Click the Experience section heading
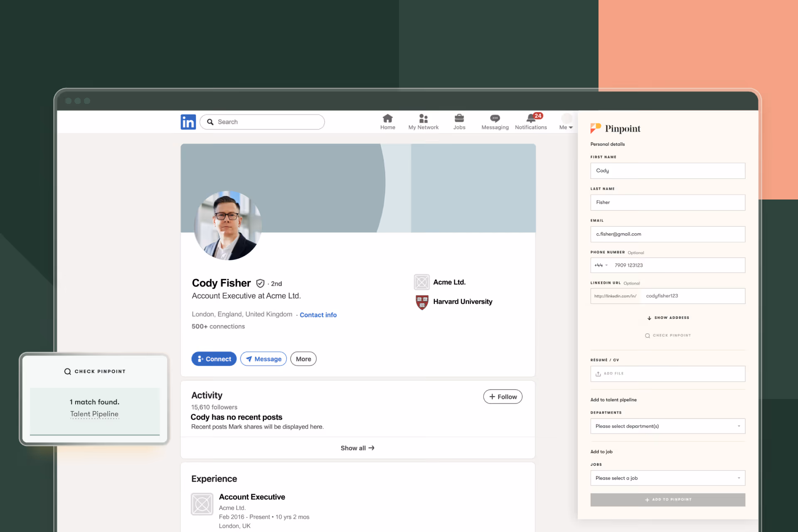Screen dimensions: 798x532 pos(214,479)
